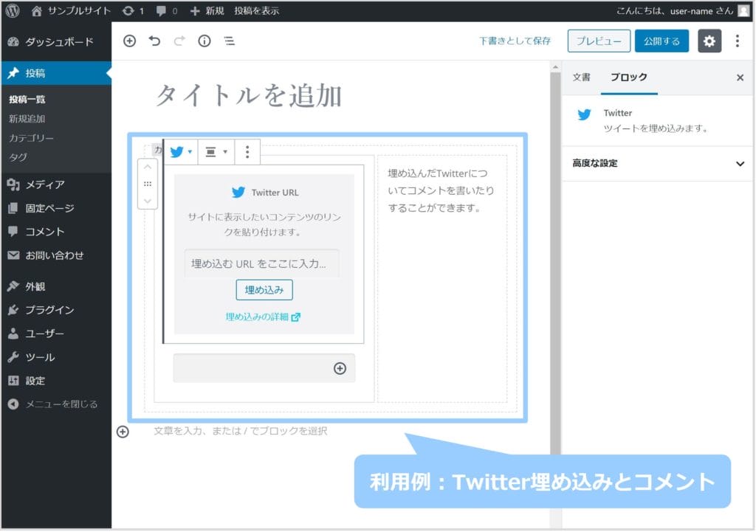Click the Twitter block type switcher icon

click(x=179, y=152)
